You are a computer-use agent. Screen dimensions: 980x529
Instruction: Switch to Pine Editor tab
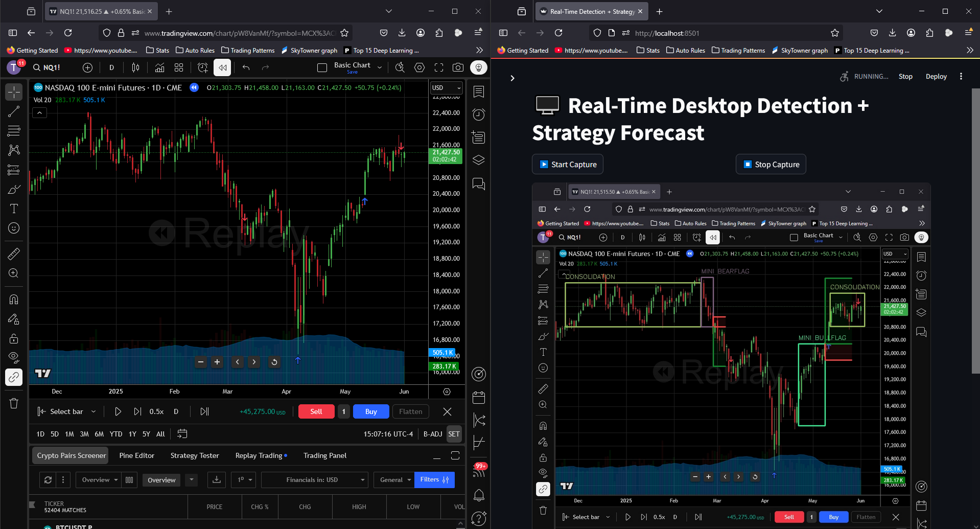click(x=136, y=455)
